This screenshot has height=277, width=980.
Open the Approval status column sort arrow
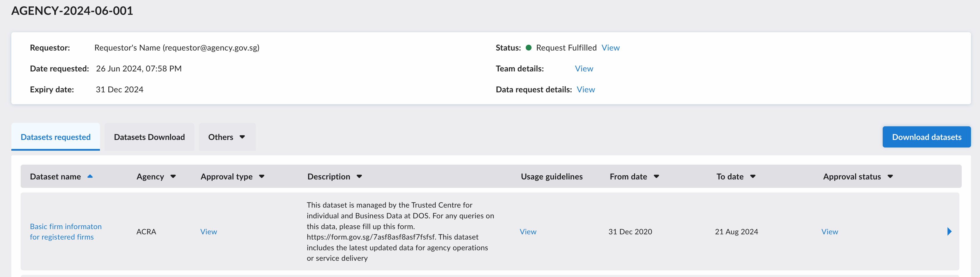click(x=890, y=177)
